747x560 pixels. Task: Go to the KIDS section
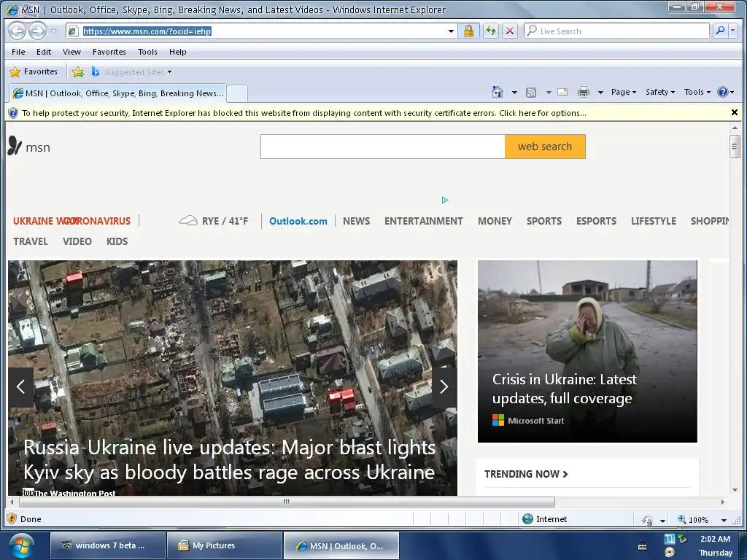[117, 241]
